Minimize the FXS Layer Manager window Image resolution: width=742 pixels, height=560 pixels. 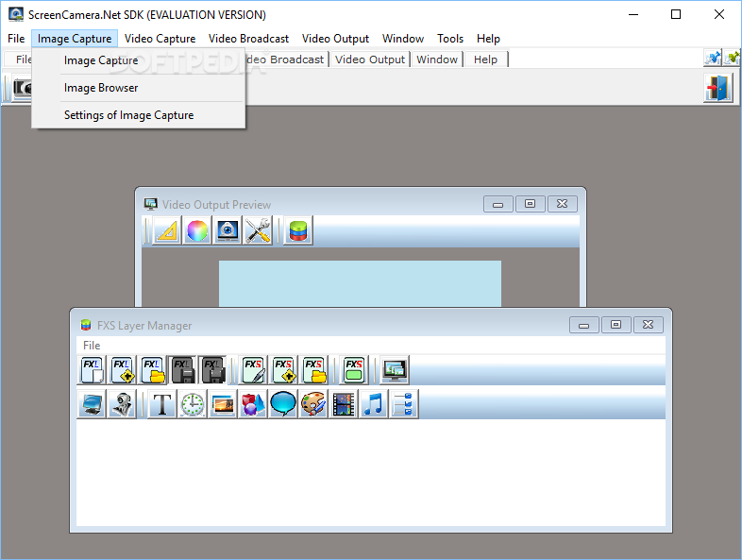coord(584,325)
